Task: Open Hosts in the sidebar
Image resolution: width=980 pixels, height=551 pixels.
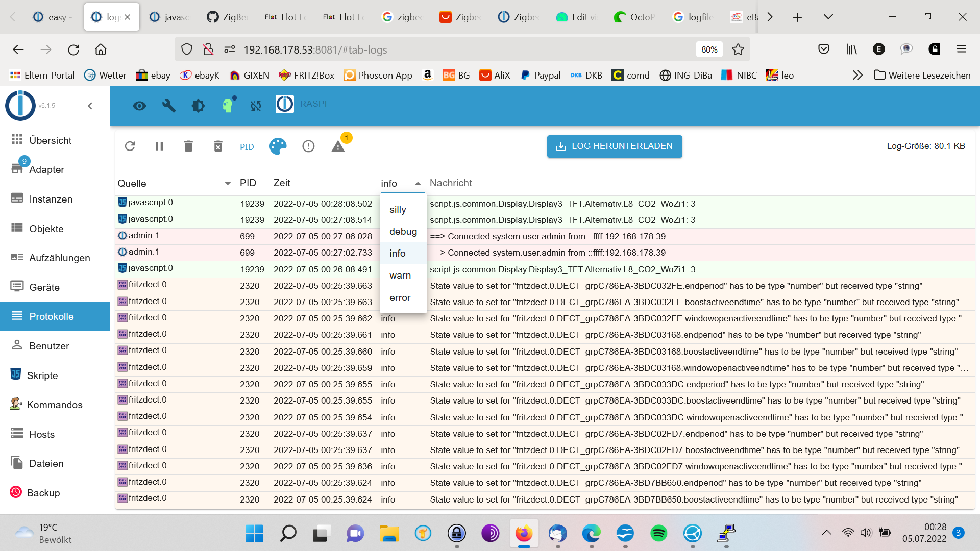Action: pos(55,434)
